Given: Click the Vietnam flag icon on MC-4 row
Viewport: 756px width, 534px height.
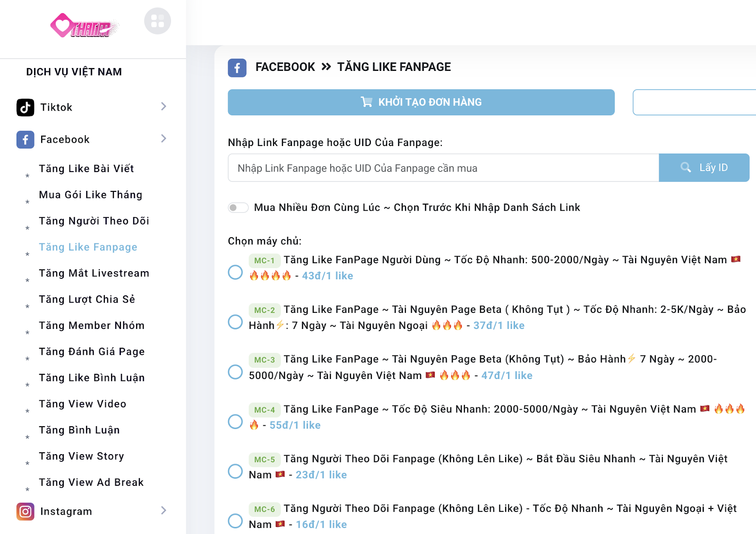Looking at the screenshot, I should pyautogui.click(x=705, y=408).
